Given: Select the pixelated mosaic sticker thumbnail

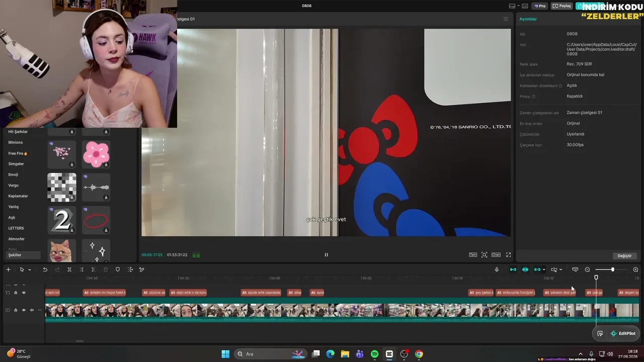Looking at the screenshot, I should (x=62, y=187).
